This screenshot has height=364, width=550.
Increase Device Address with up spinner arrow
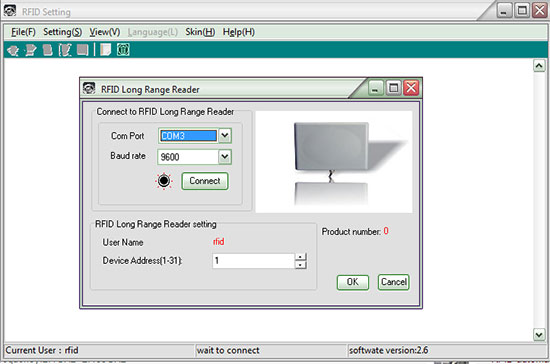[301, 257]
